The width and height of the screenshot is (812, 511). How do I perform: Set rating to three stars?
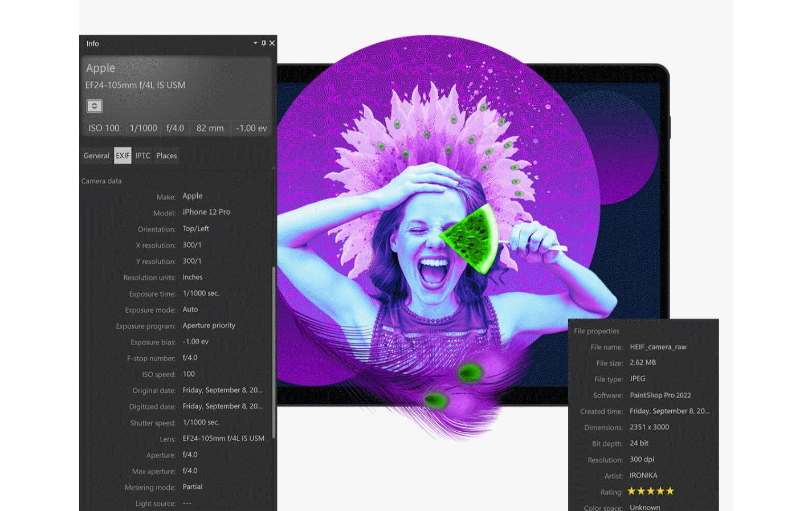[651, 491]
